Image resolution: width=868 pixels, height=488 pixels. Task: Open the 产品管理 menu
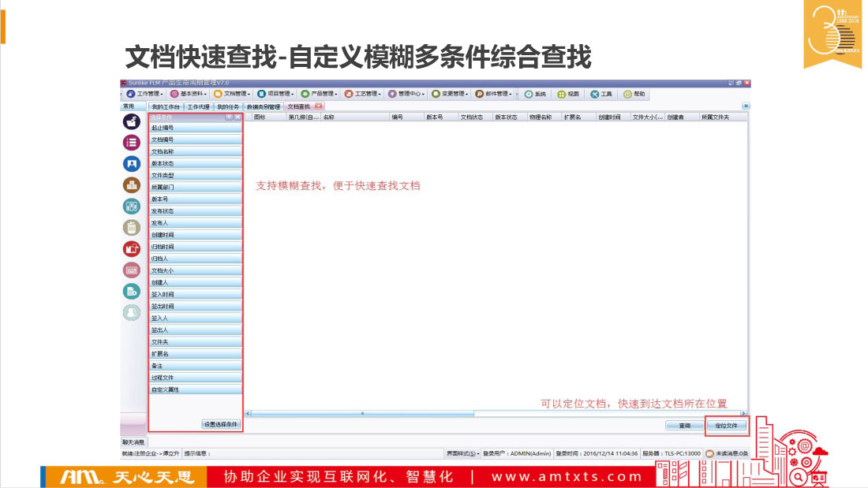click(x=319, y=94)
